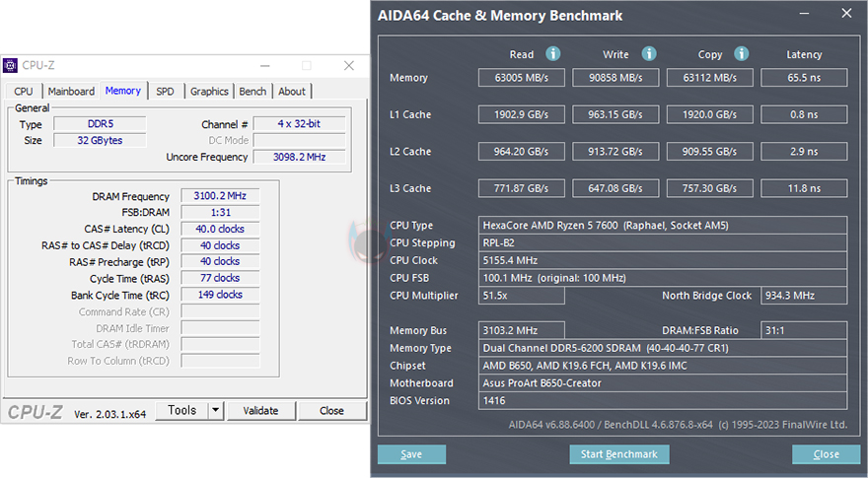Click the Bank Cycle Time value 149 clocks
This screenshot has width=868, height=478.
point(220,295)
